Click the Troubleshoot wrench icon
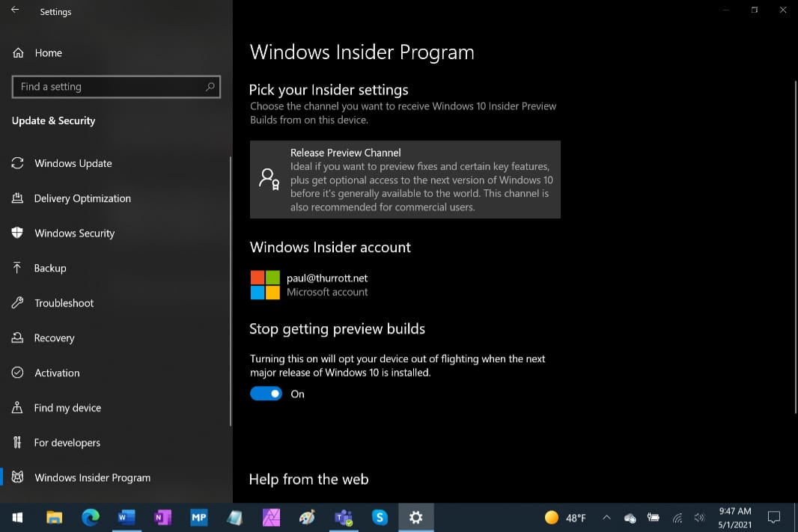 coord(17,303)
